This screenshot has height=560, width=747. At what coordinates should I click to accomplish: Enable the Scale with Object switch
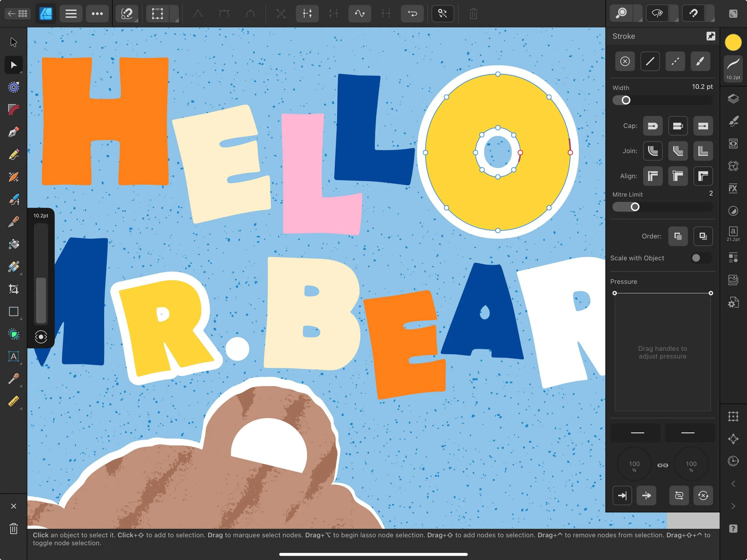point(698,258)
